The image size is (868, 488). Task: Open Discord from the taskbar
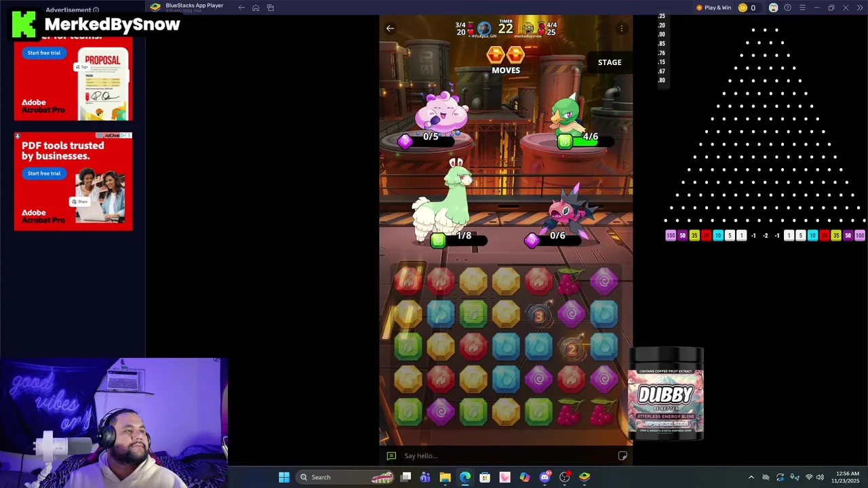545,477
